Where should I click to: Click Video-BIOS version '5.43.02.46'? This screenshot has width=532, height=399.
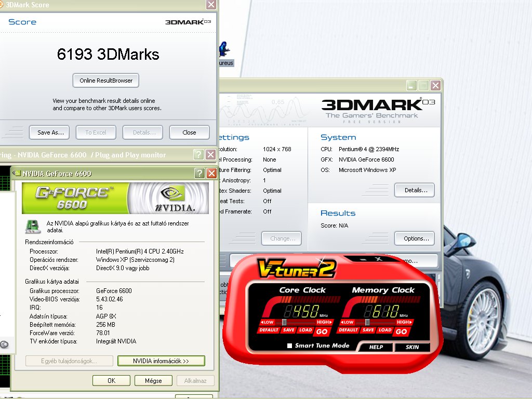110,299
